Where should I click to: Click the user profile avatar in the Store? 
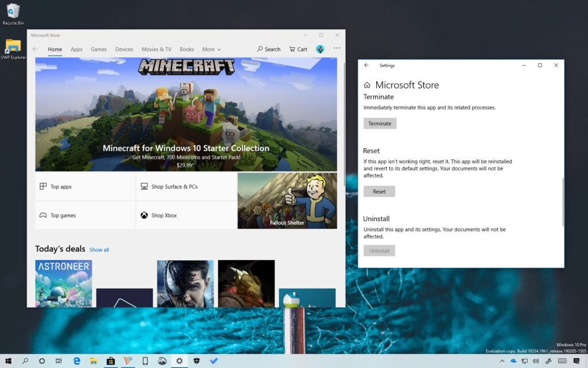[320, 49]
